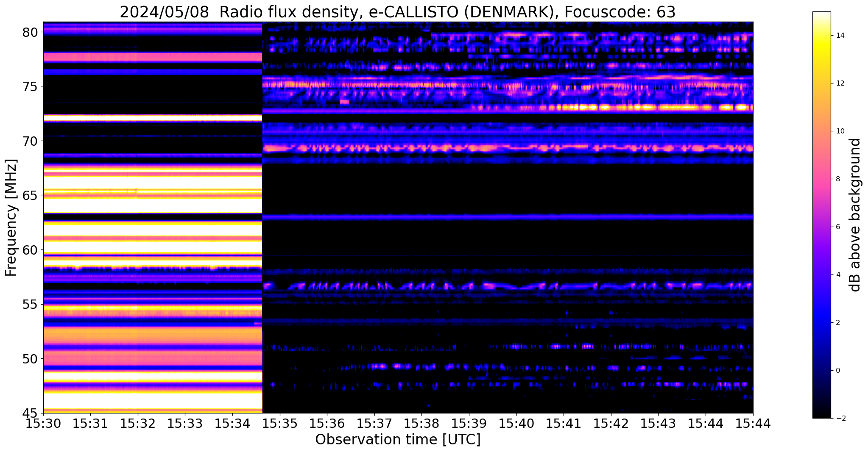Click the 15:36 time tick label
This screenshot has width=868, height=452.
point(327,423)
